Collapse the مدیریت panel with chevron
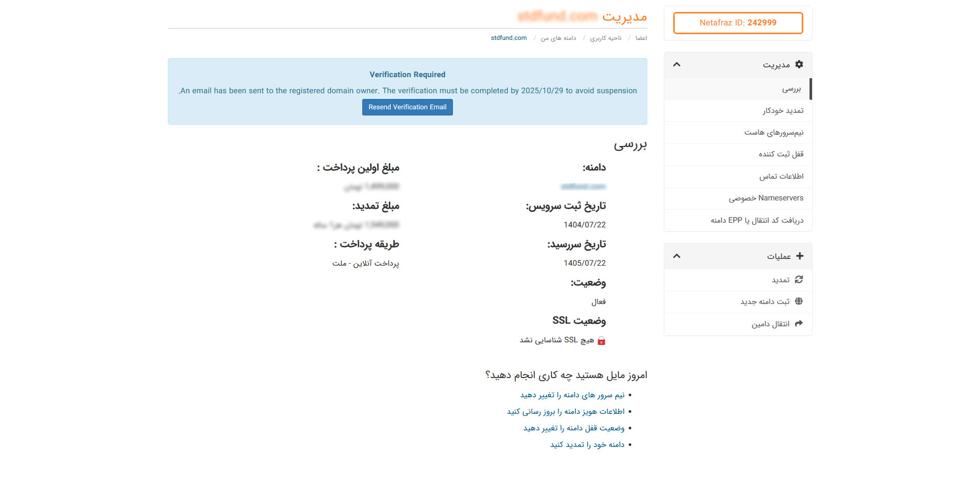This screenshot has width=980, height=477. [676, 65]
